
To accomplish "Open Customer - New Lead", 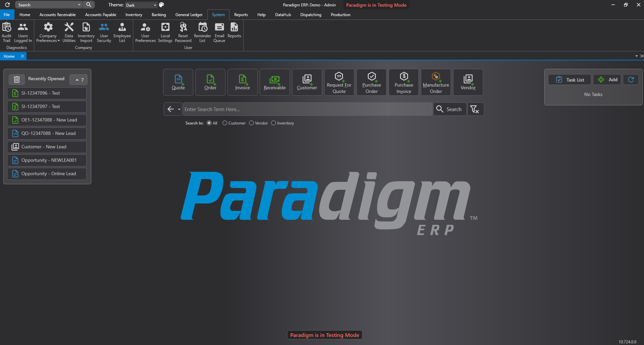I will pos(47,147).
